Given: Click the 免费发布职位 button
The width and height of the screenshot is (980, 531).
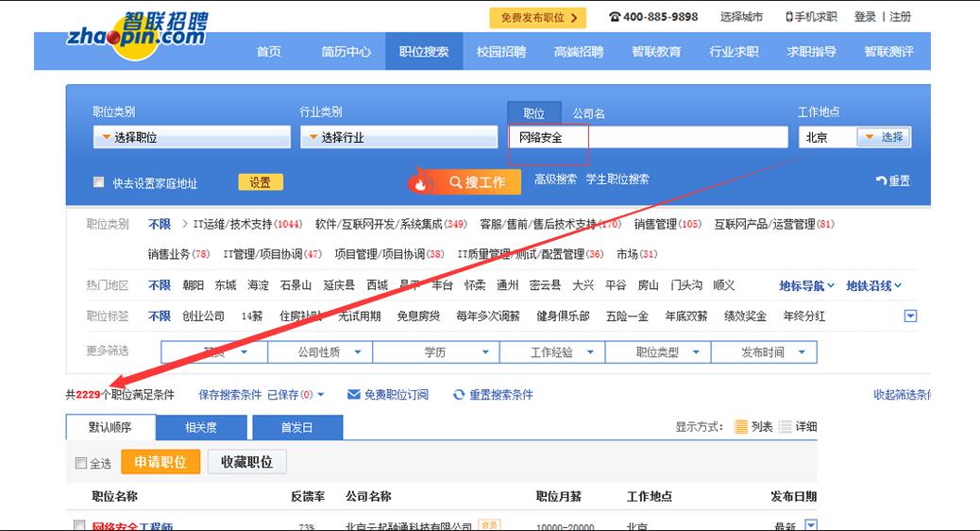Looking at the screenshot, I should pyautogui.click(x=537, y=17).
